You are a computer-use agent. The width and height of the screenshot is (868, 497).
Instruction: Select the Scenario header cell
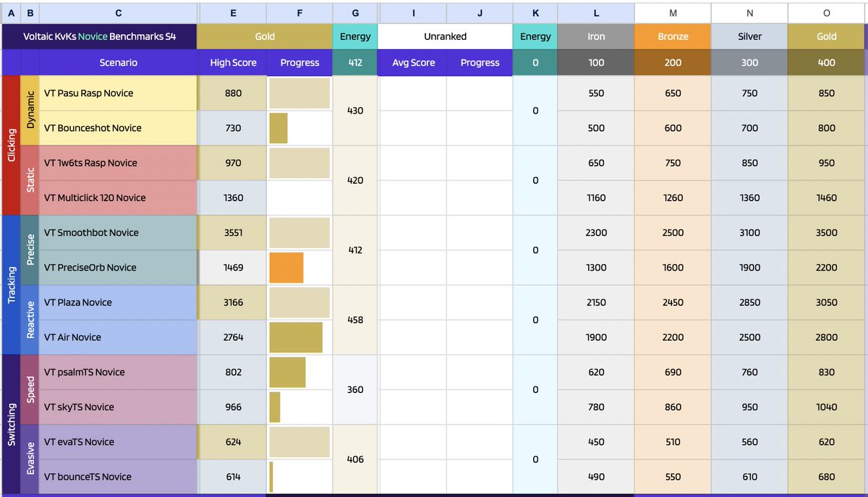[x=119, y=62]
